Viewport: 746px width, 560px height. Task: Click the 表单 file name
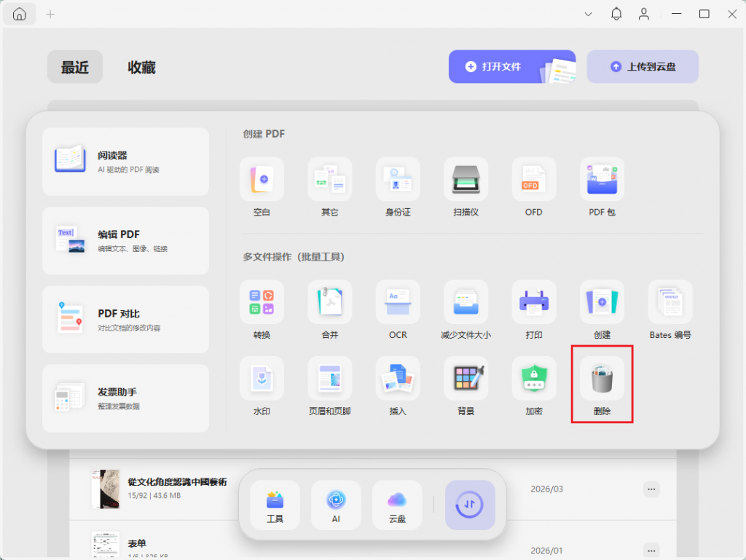137,543
